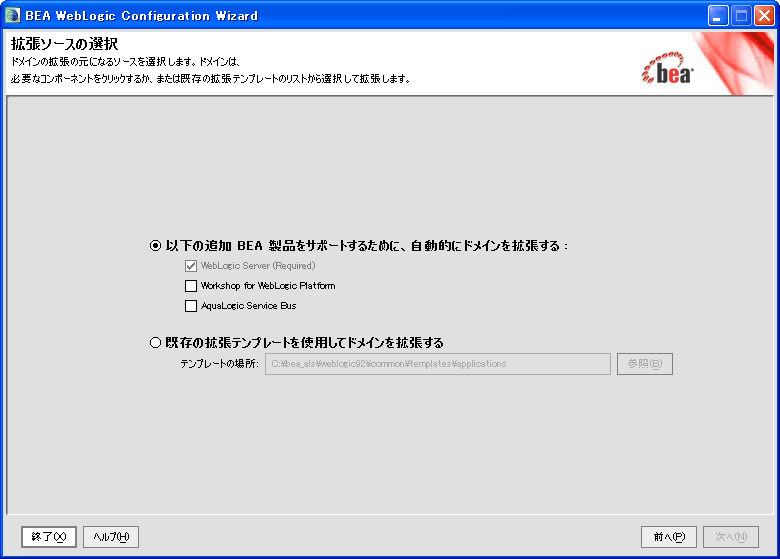The image size is (780, 559).
Task: Click the AquaLogic Service Bus label
Action: pos(249,306)
